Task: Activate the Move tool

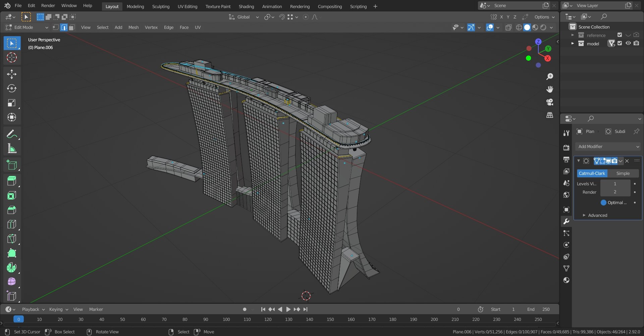Action: click(12, 74)
